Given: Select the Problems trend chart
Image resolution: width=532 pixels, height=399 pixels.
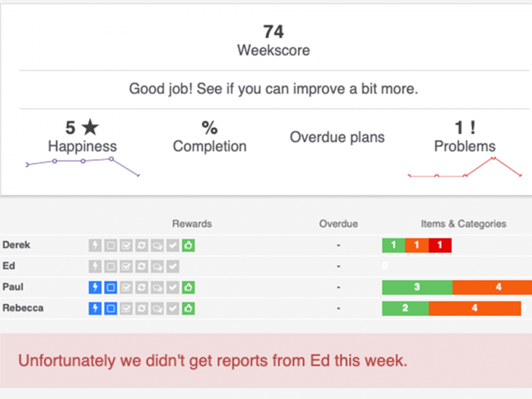Looking at the screenshot, I should pos(465,167).
